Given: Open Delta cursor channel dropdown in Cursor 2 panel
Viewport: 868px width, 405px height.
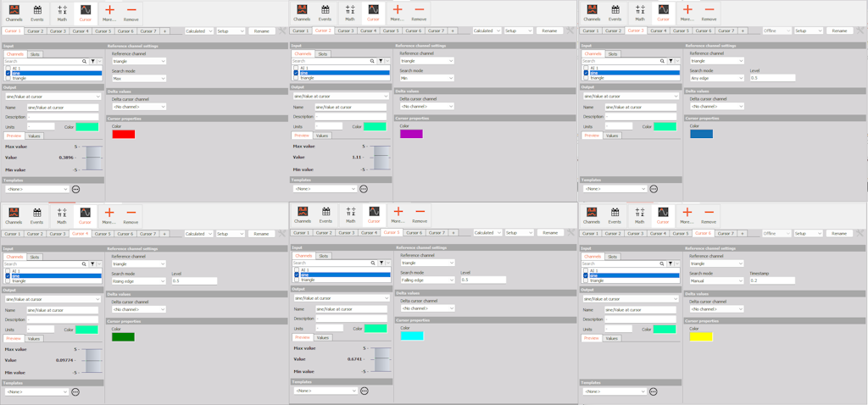Looking at the screenshot, I should pyautogui.click(x=427, y=106).
